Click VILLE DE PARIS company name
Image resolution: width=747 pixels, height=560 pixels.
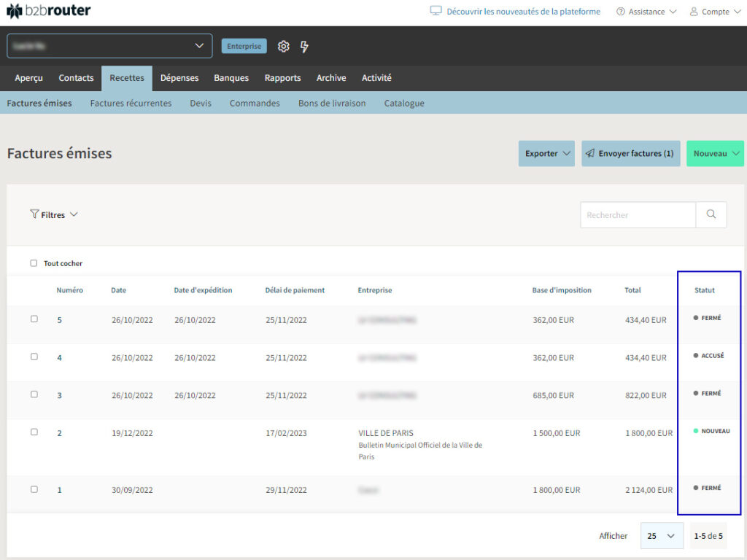pyautogui.click(x=386, y=433)
